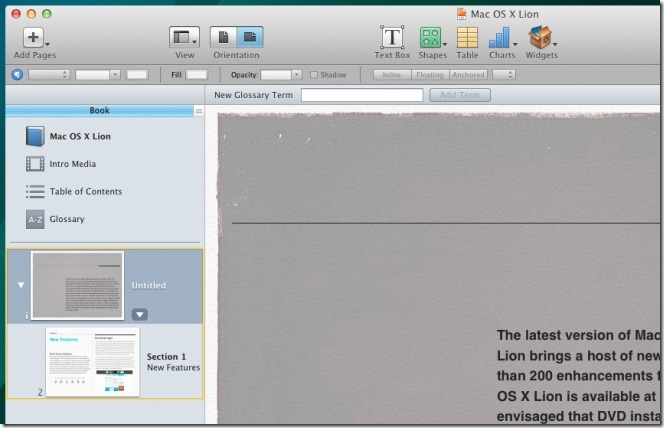The width and height of the screenshot is (664, 428).
Task: Select the Floating placement option
Action: [x=430, y=75]
